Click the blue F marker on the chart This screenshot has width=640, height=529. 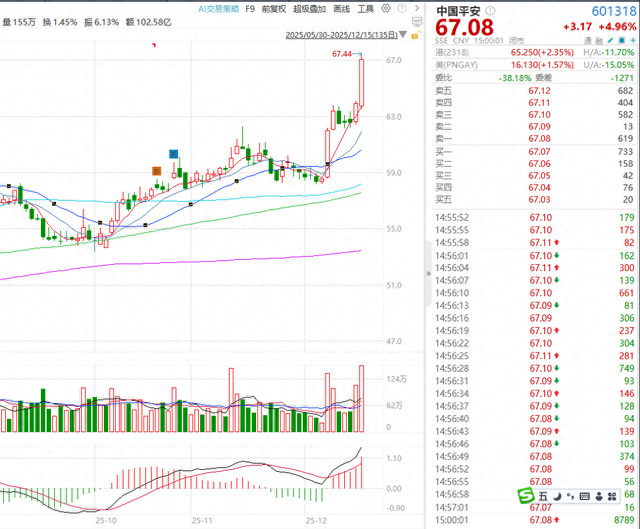(x=173, y=154)
